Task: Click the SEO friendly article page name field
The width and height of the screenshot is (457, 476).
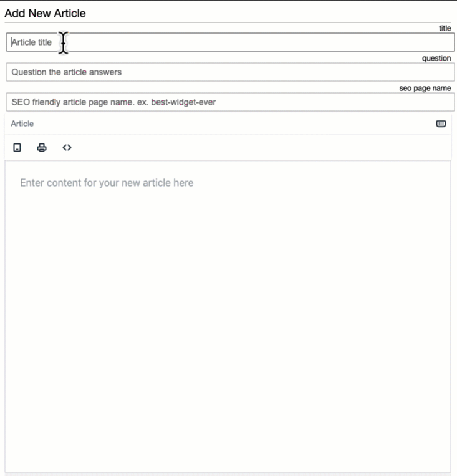Action: (x=187, y=102)
